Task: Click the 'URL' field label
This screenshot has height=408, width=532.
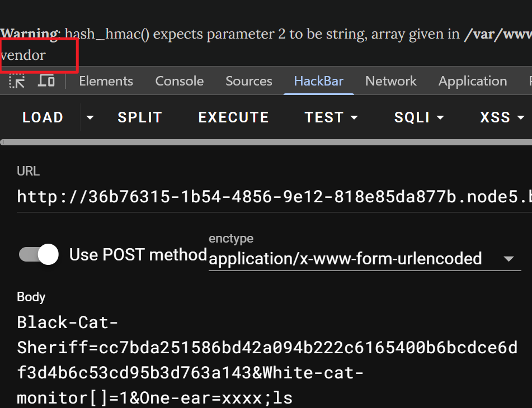Action: [x=28, y=171]
